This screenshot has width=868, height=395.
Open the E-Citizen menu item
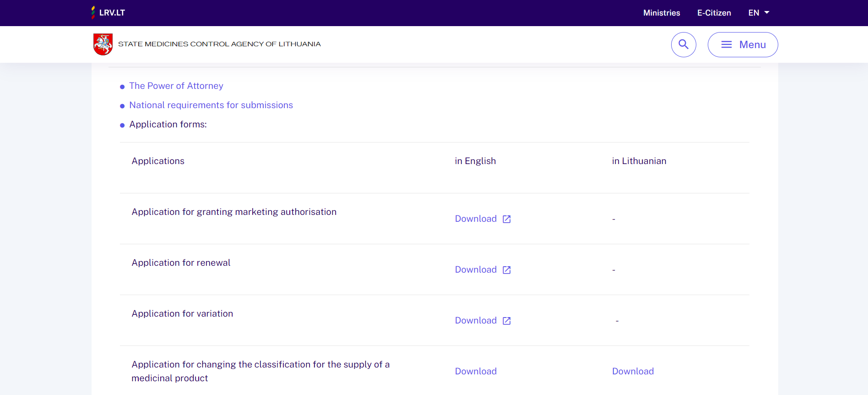[x=714, y=13]
